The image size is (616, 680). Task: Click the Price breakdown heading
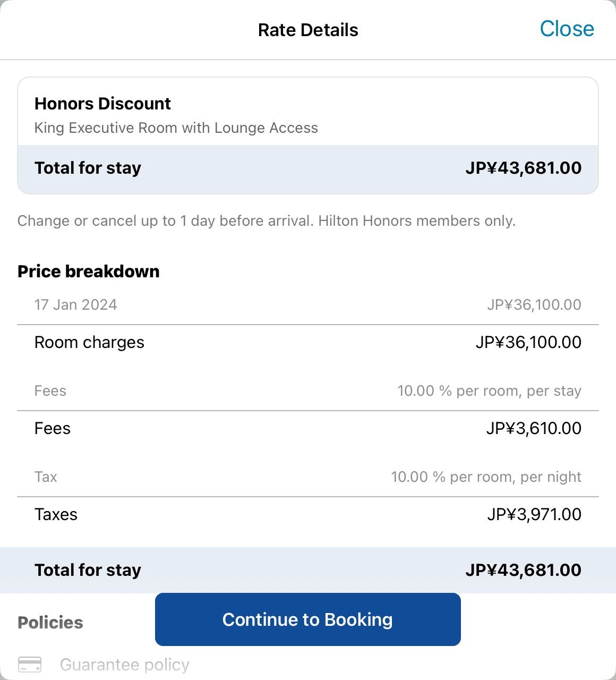88,271
